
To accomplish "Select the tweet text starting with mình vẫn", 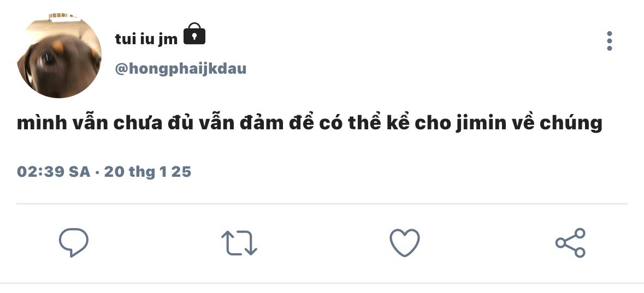I will coord(310,123).
